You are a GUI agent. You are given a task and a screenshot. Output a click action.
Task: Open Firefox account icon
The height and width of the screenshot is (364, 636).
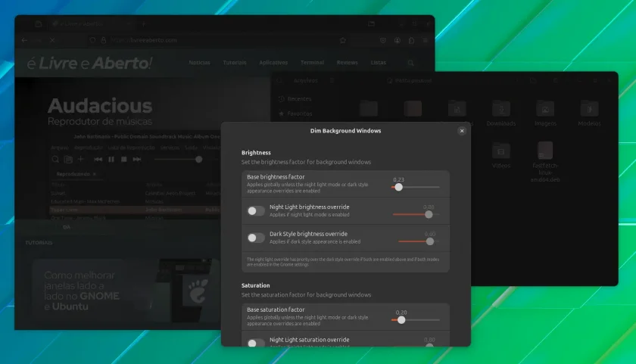tap(397, 40)
